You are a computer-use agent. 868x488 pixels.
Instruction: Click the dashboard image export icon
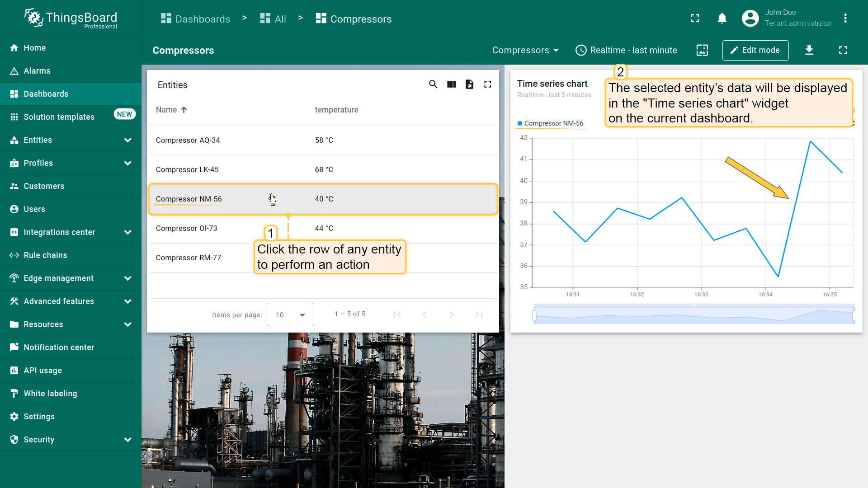702,50
